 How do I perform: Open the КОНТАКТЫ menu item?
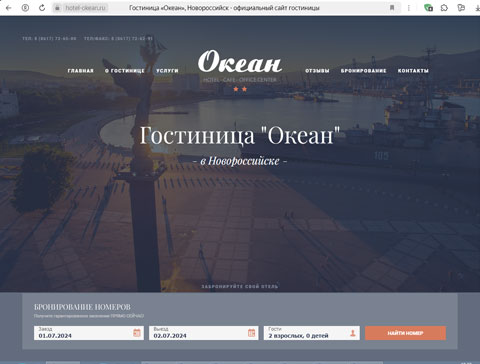pyautogui.click(x=413, y=71)
